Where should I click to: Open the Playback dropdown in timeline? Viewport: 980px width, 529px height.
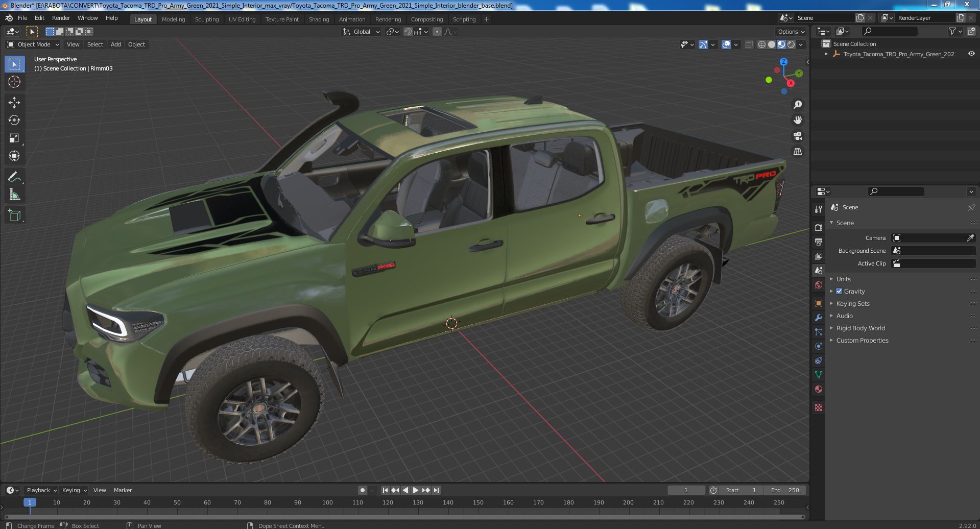pos(41,490)
